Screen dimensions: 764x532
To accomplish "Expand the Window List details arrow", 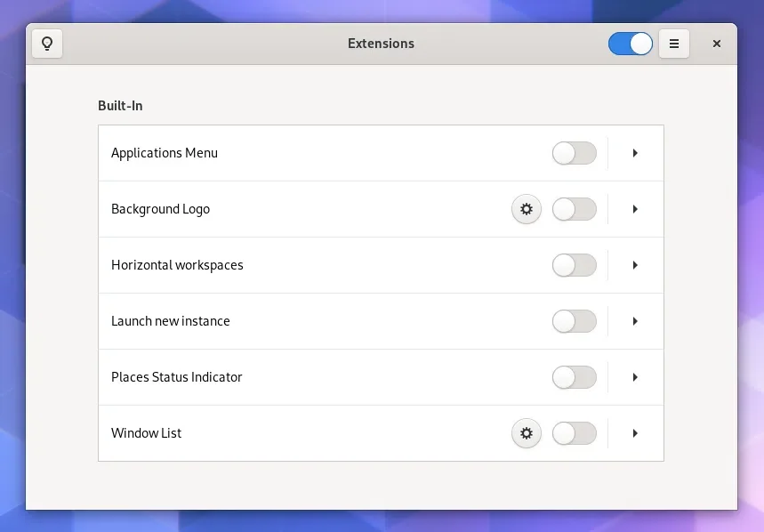I will pyautogui.click(x=635, y=433).
